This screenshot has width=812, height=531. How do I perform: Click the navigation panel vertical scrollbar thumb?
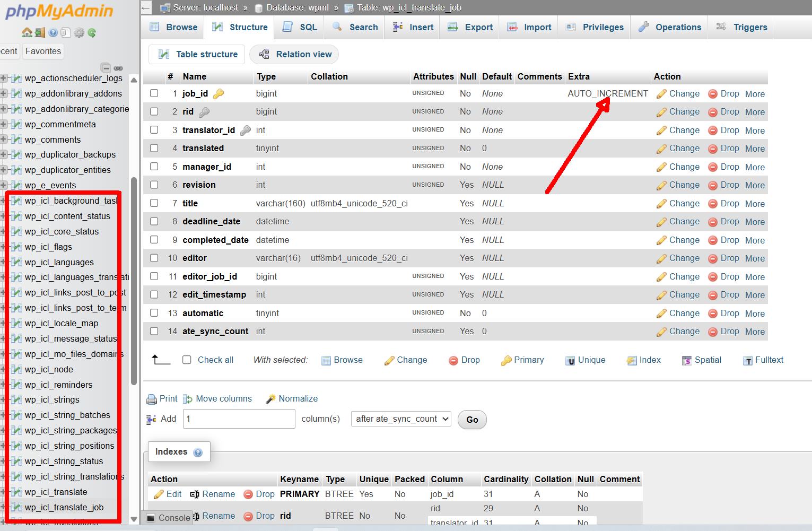point(134,280)
